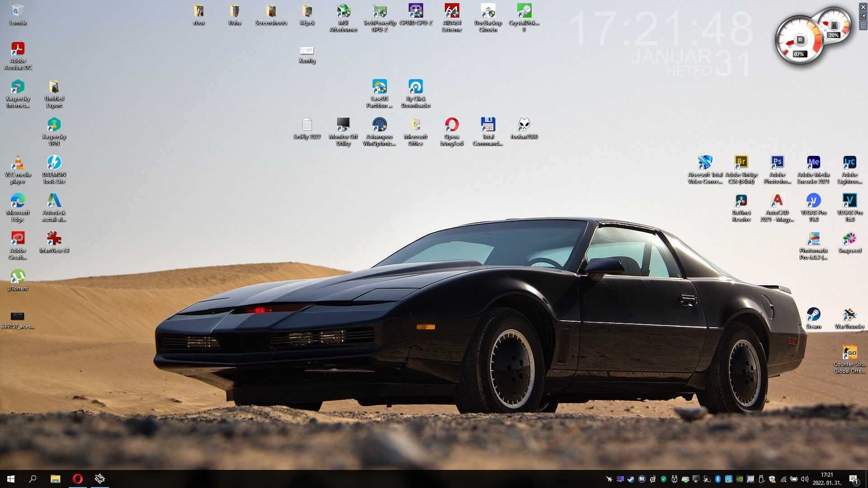Launch foobar2000 player
The width and height of the screenshot is (868, 488).
(524, 128)
